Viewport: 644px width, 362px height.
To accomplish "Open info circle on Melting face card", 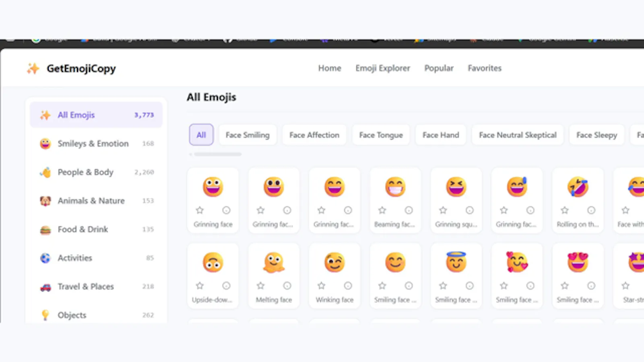I will (287, 286).
